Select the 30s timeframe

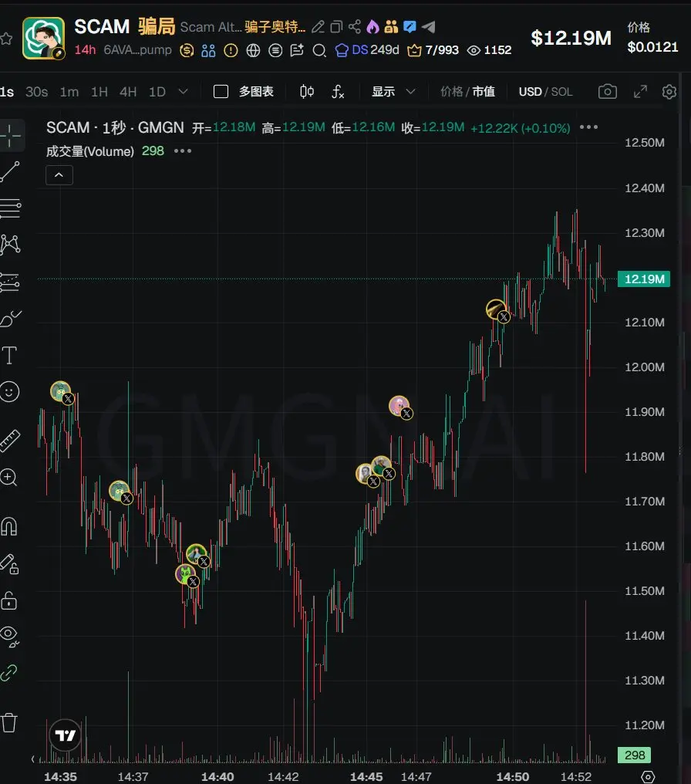click(36, 92)
